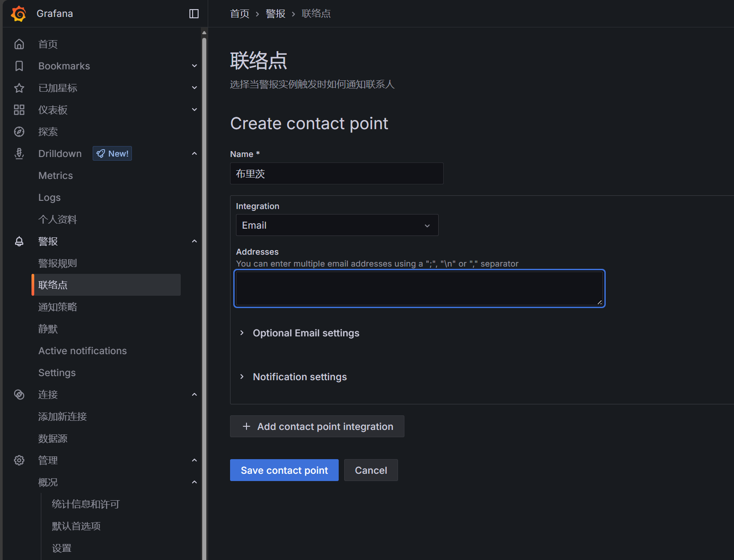Click the Bookmarks bookmark icon
Screen dimensions: 734x560
pyautogui.click(x=19, y=66)
